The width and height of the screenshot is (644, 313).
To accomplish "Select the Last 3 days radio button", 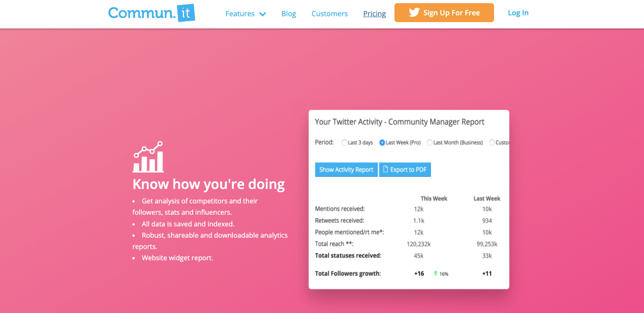I will click(x=345, y=143).
